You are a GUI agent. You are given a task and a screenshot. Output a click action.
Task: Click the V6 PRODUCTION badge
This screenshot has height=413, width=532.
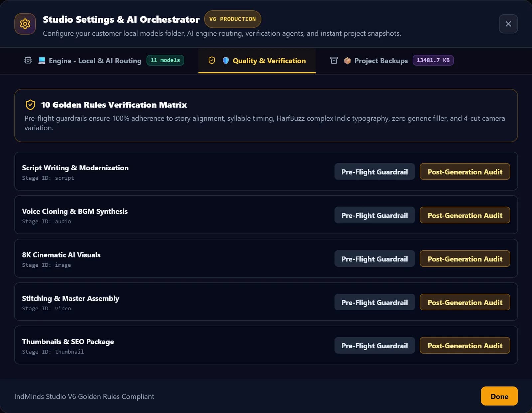(232, 19)
